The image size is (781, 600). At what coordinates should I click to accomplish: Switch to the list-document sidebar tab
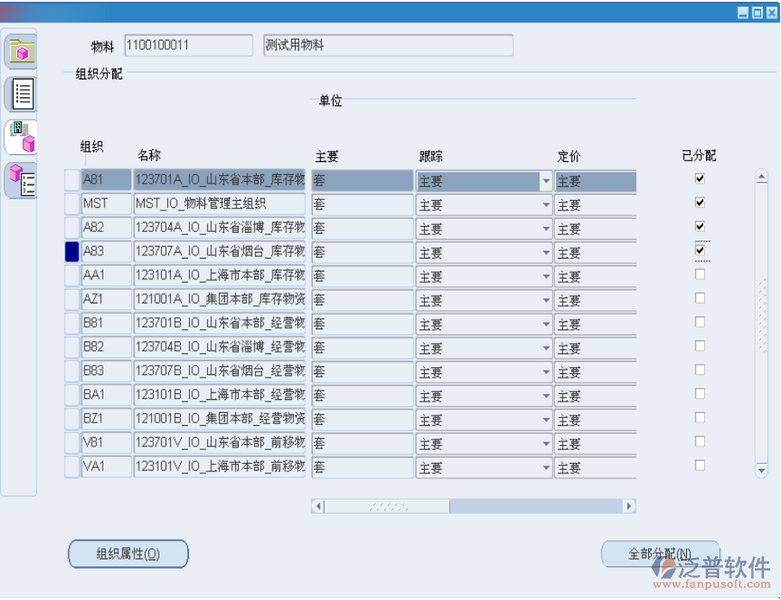21,94
